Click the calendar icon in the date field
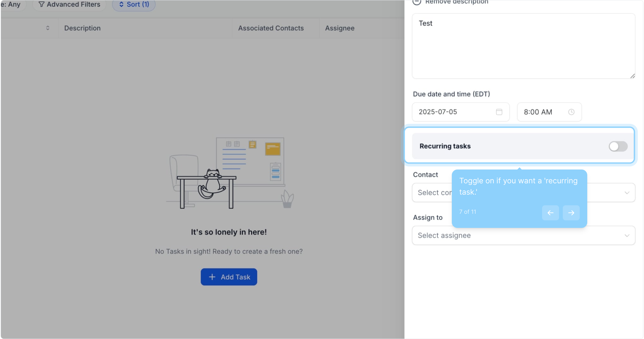The image size is (644, 339). (499, 112)
